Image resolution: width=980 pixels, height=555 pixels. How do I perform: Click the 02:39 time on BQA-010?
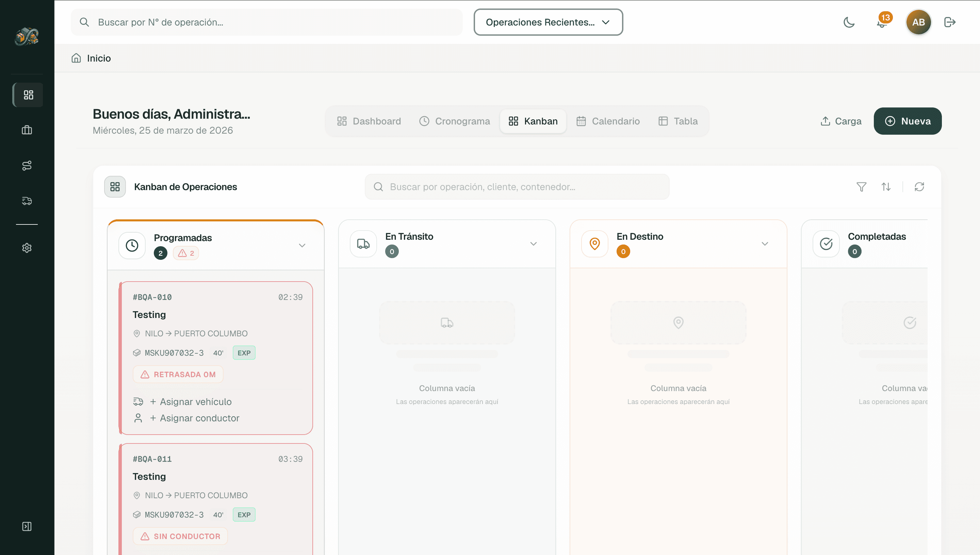pyautogui.click(x=290, y=297)
